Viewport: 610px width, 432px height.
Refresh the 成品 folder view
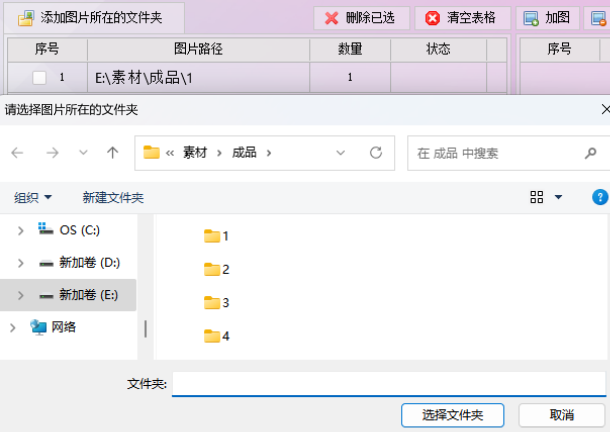point(376,153)
